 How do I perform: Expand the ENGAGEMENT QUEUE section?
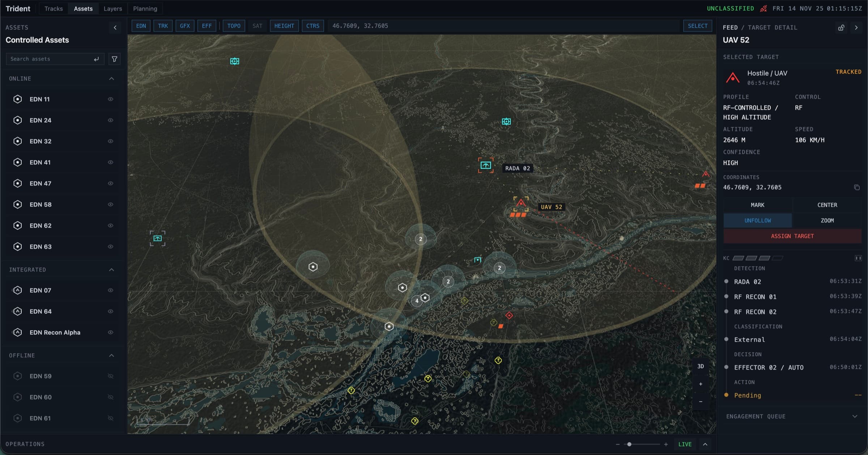click(855, 416)
